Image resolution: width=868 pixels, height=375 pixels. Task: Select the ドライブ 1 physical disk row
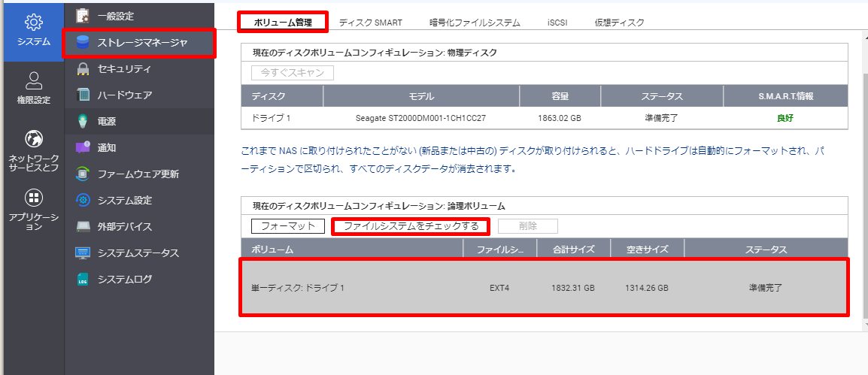click(544, 118)
